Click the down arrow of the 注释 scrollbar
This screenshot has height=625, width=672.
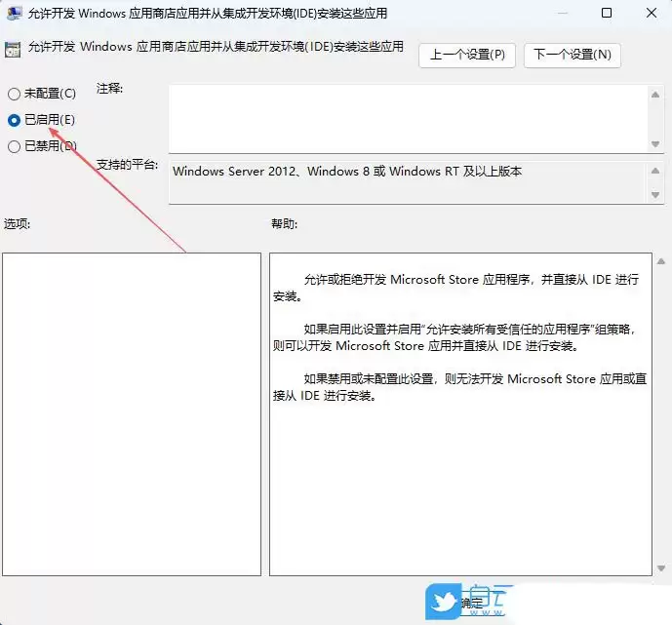pyautogui.click(x=654, y=144)
